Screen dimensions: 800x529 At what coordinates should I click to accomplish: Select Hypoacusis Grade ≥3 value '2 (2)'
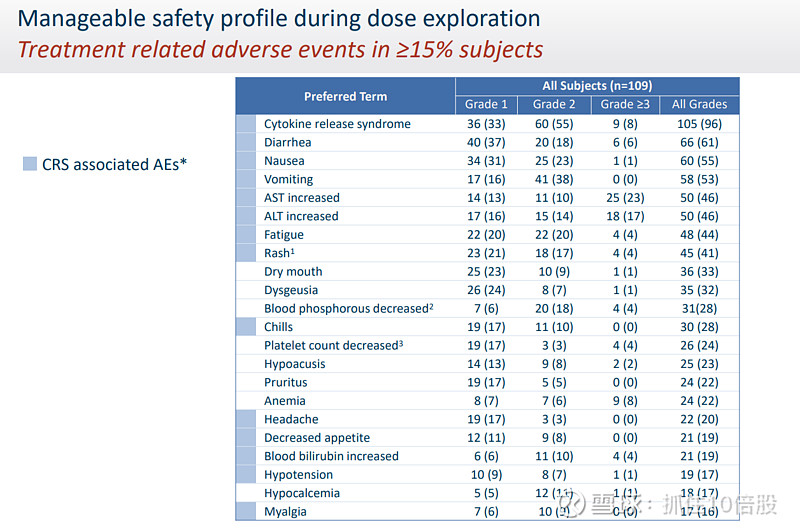625,364
